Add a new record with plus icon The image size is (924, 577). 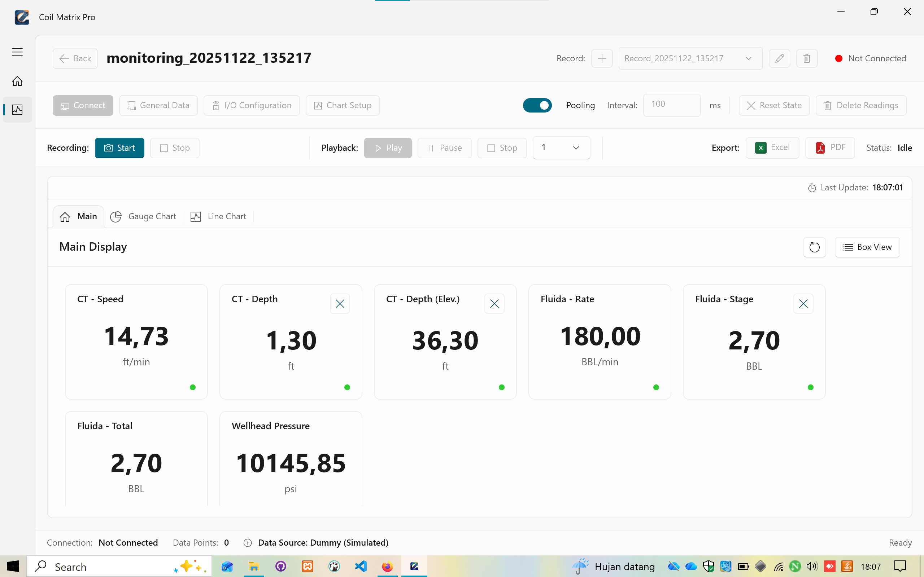coord(602,58)
